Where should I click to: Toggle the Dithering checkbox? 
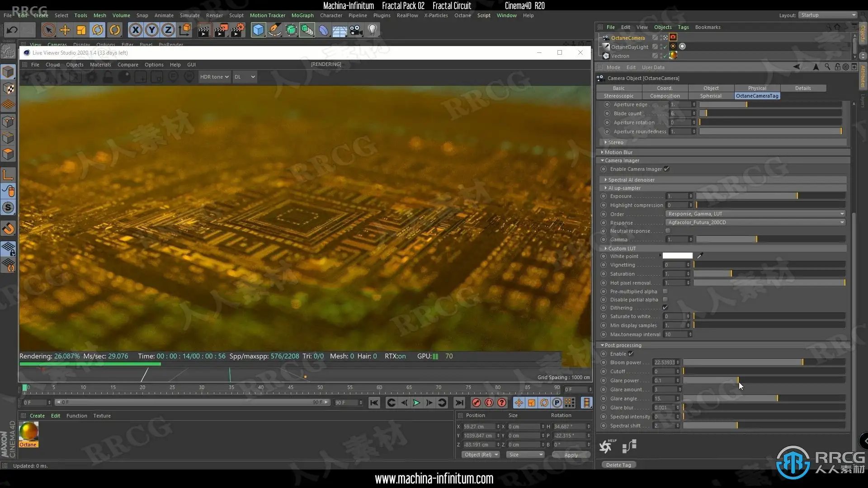(665, 308)
